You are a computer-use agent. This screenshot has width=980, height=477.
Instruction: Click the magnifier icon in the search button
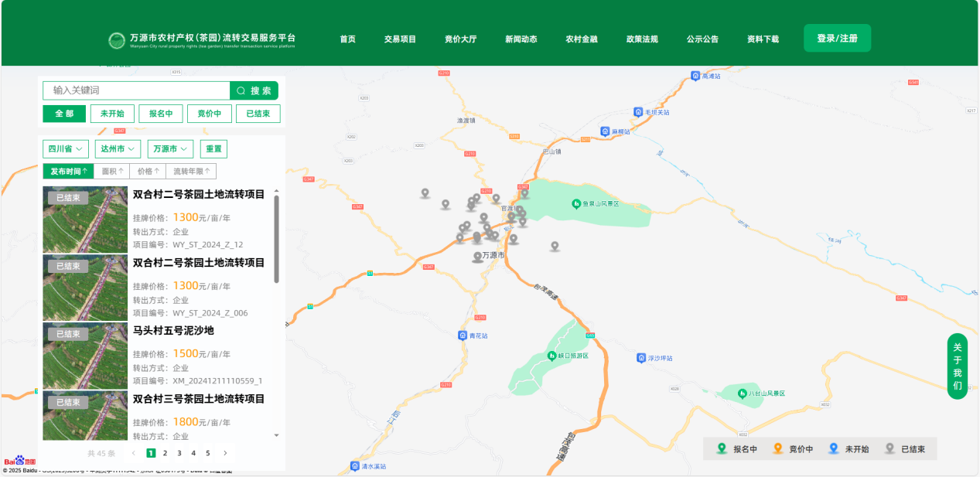pyautogui.click(x=241, y=90)
